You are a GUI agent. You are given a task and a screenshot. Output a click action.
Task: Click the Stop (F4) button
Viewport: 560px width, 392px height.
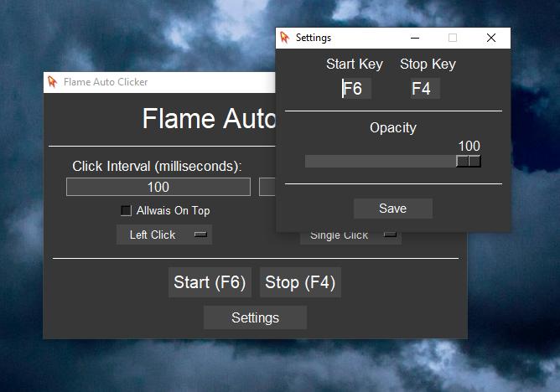[x=300, y=282]
